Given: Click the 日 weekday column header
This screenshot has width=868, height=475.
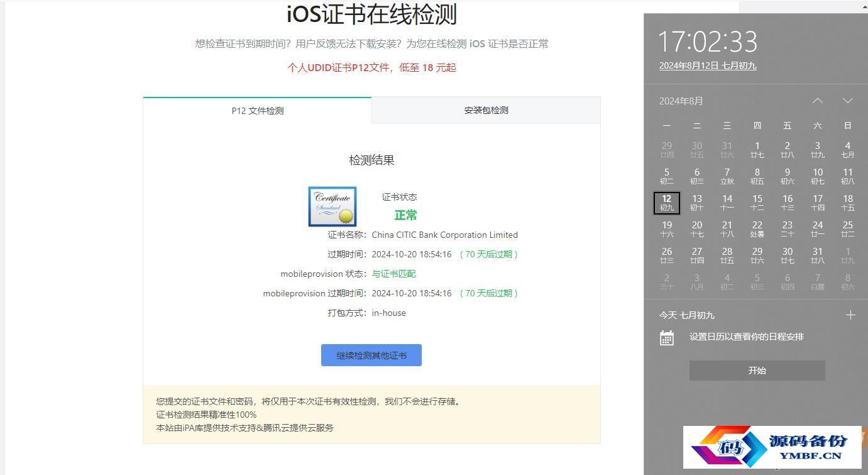Looking at the screenshot, I should [847, 126].
